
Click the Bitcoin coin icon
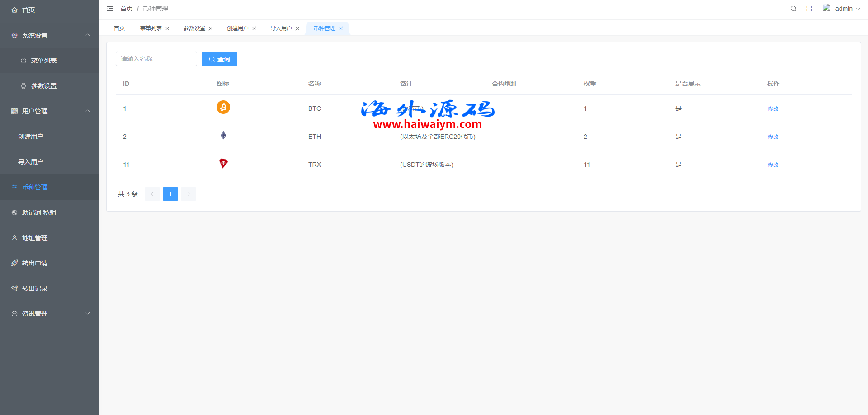pyautogui.click(x=223, y=107)
